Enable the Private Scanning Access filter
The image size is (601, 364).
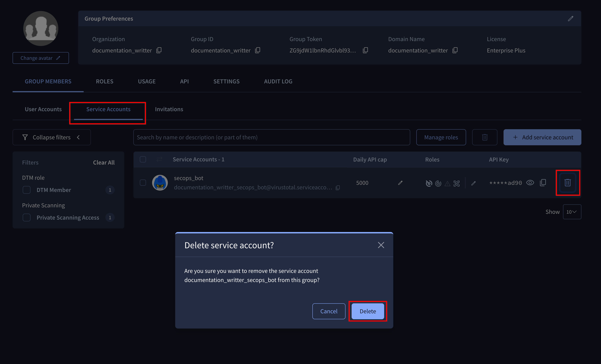[27, 217]
